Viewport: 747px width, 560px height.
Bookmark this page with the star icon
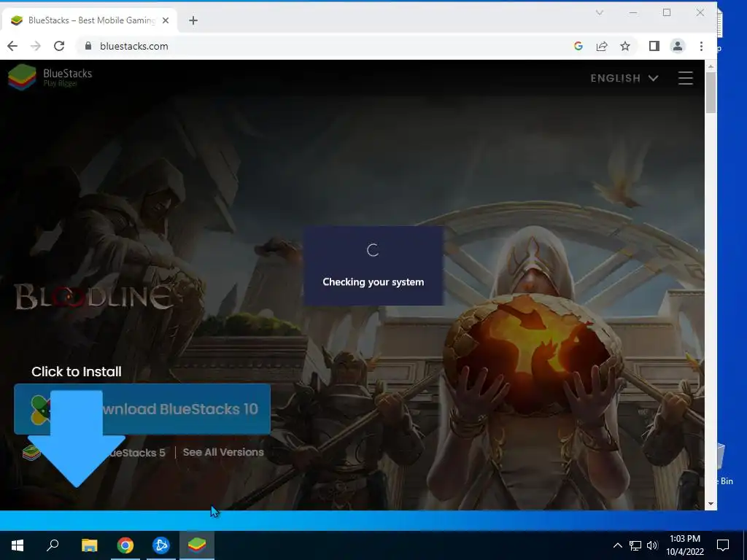click(x=625, y=46)
